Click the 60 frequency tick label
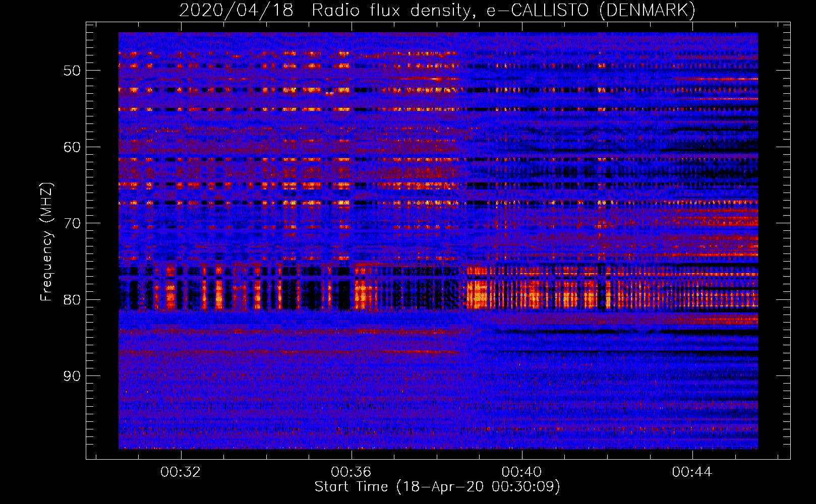Screen dimensions: 816x504 click(72, 147)
